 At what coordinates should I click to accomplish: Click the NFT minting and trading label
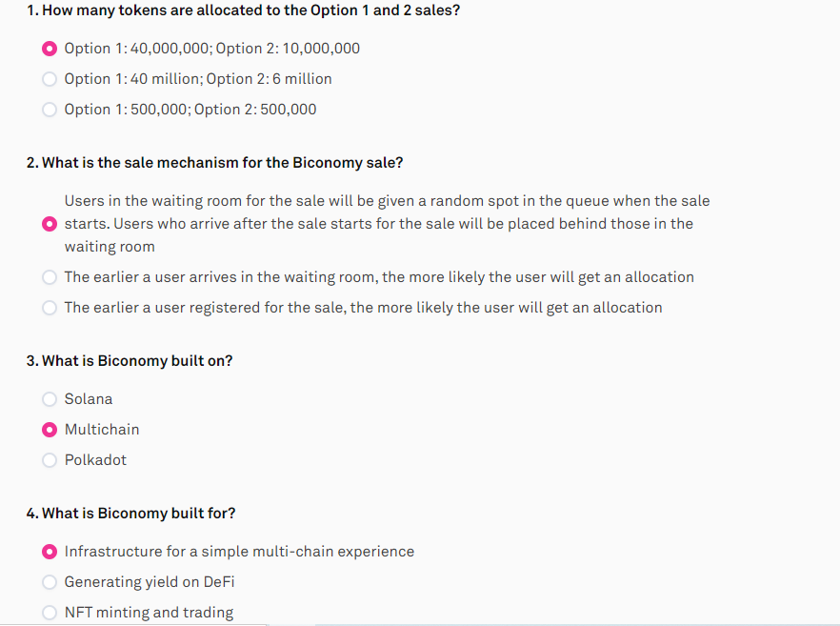149,613
